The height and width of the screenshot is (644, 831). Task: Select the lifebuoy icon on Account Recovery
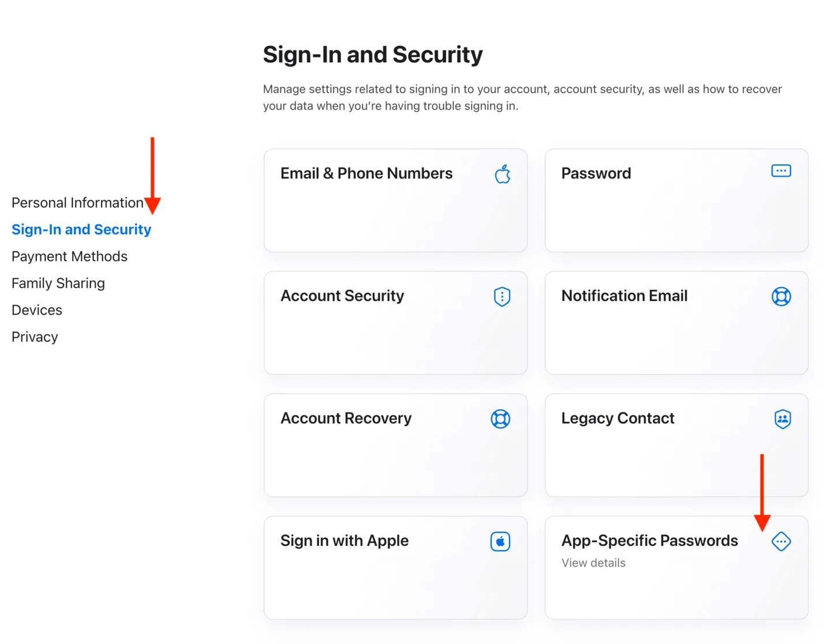point(500,419)
